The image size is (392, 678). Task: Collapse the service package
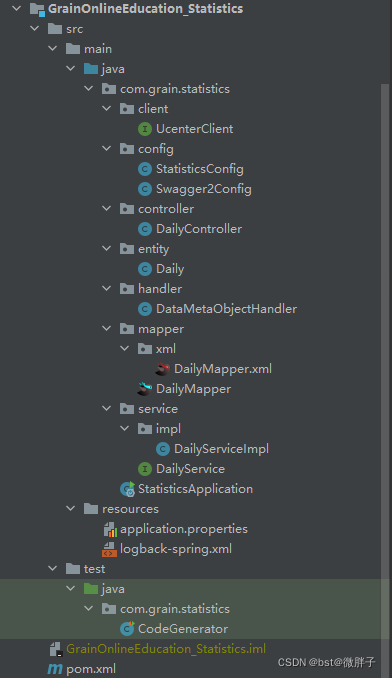click(106, 408)
